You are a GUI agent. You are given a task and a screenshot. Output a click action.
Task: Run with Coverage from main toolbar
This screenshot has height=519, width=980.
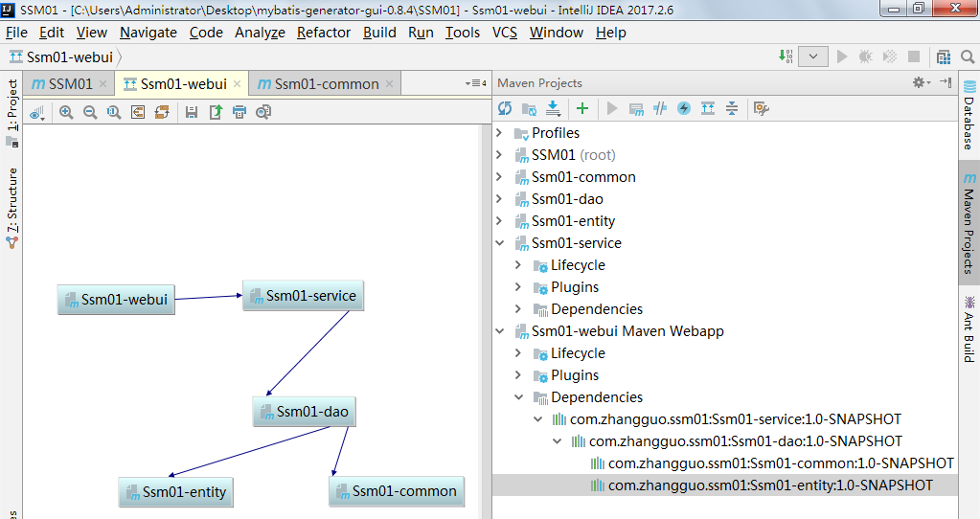click(889, 56)
